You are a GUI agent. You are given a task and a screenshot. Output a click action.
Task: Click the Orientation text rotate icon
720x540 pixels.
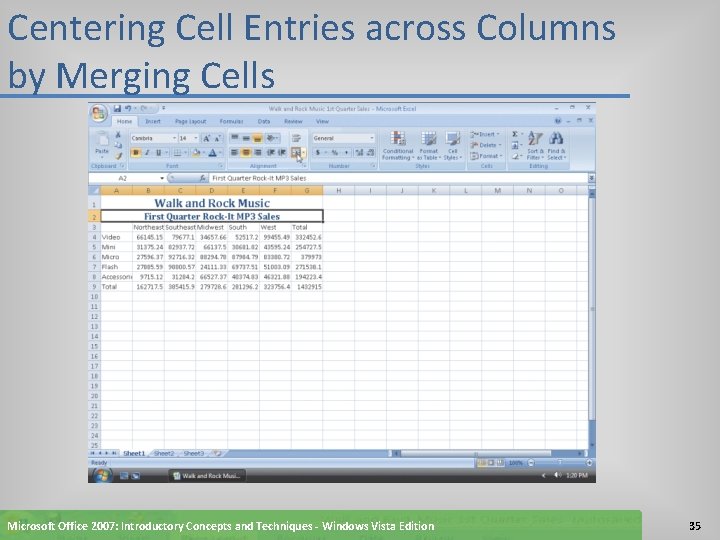point(271,138)
